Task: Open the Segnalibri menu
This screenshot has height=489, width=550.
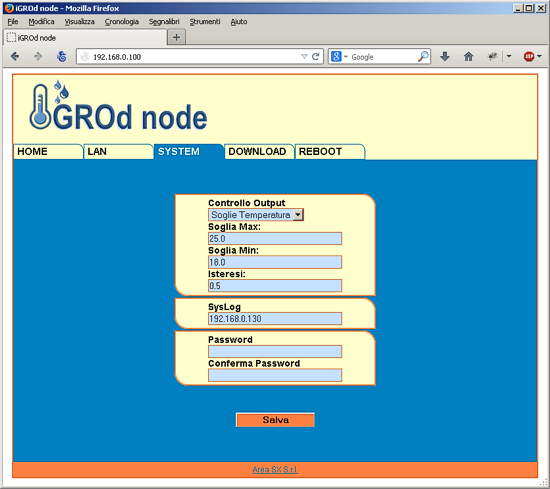Action: 164,22
